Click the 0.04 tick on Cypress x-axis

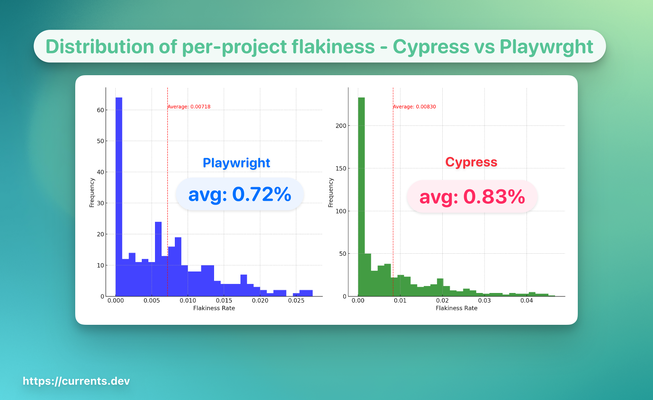click(528, 301)
